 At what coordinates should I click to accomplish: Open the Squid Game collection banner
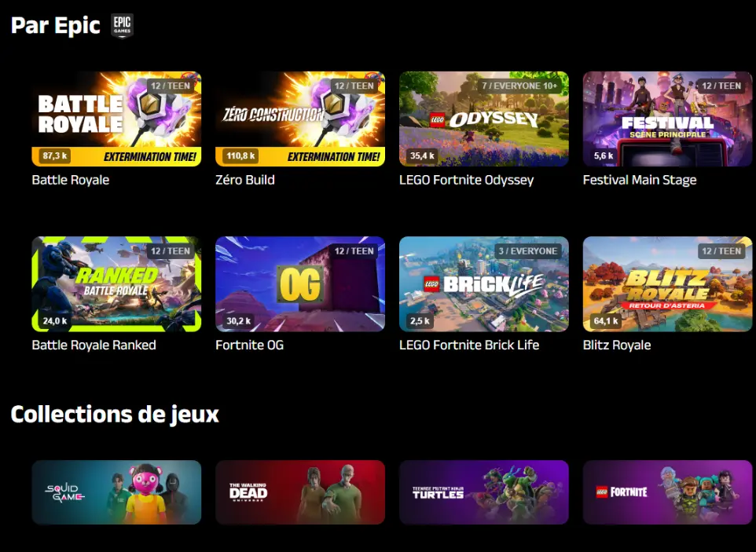click(116, 492)
